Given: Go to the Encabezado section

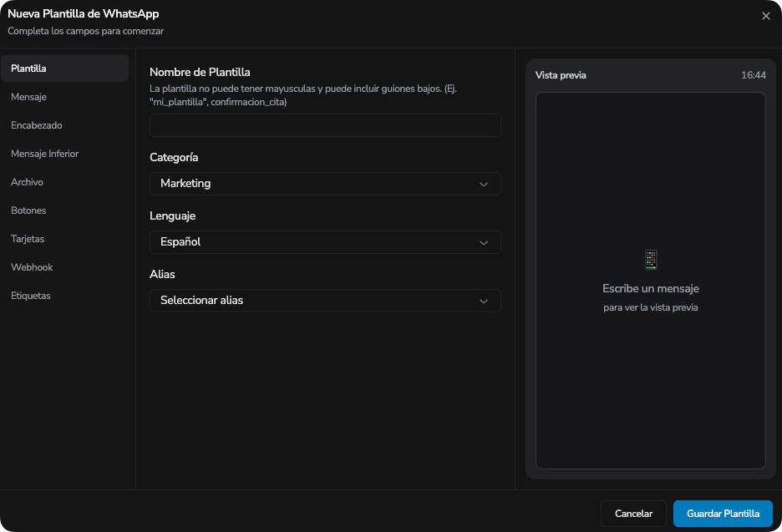Looking at the screenshot, I should tap(65, 125).
